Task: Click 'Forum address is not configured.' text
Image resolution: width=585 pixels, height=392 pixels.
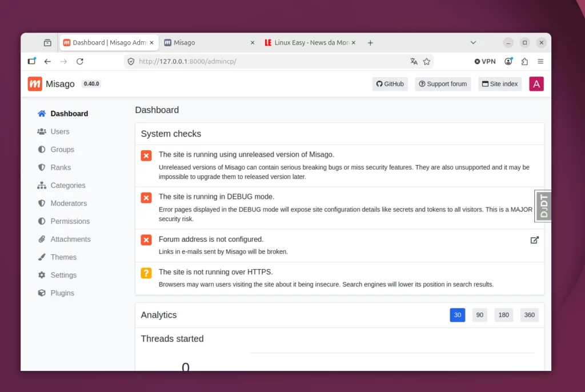Action: [x=211, y=239]
